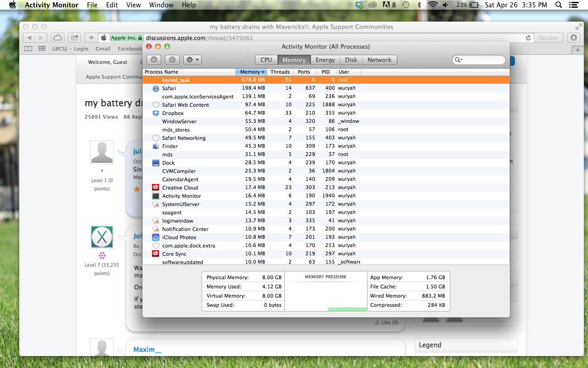Open the Help menu

point(189,5)
